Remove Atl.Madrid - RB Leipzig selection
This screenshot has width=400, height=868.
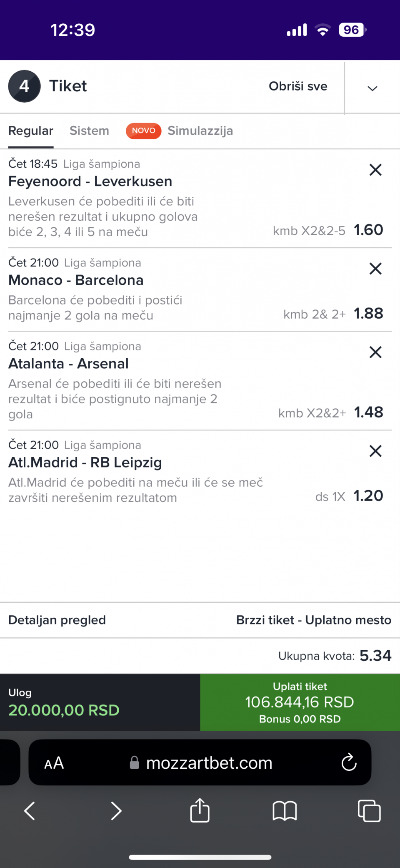point(375,451)
